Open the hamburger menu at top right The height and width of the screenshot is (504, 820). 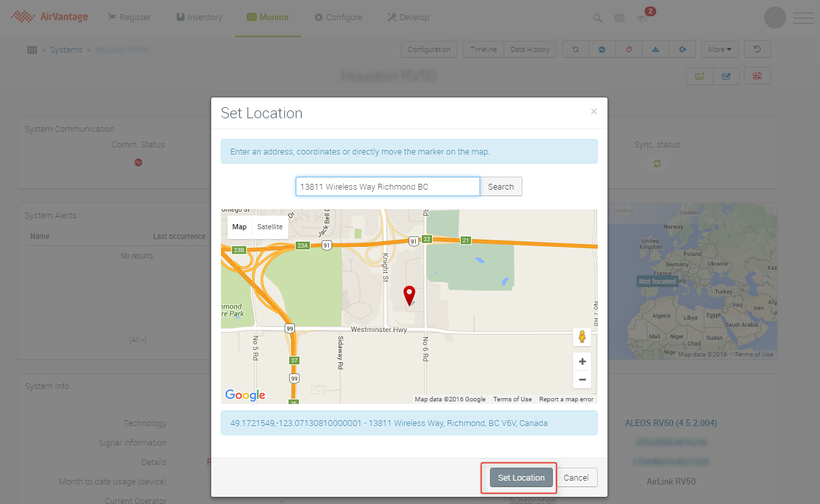click(804, 18)
